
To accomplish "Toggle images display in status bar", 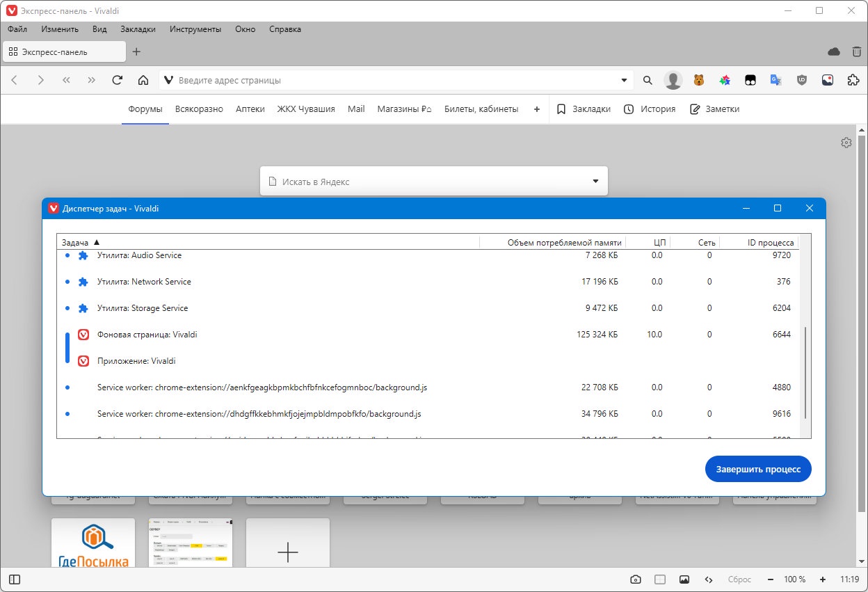I will (684, 579).
